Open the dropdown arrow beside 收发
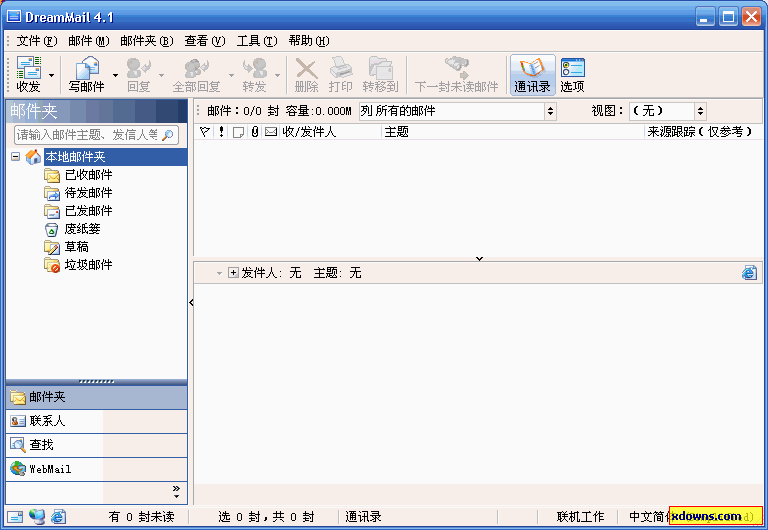Image resolution: width=768 pixels, height=530 pixels. tap(51, 75)
